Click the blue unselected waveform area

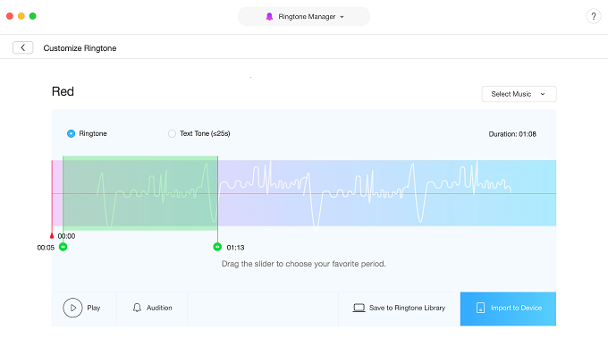click(x=384, y=192)
